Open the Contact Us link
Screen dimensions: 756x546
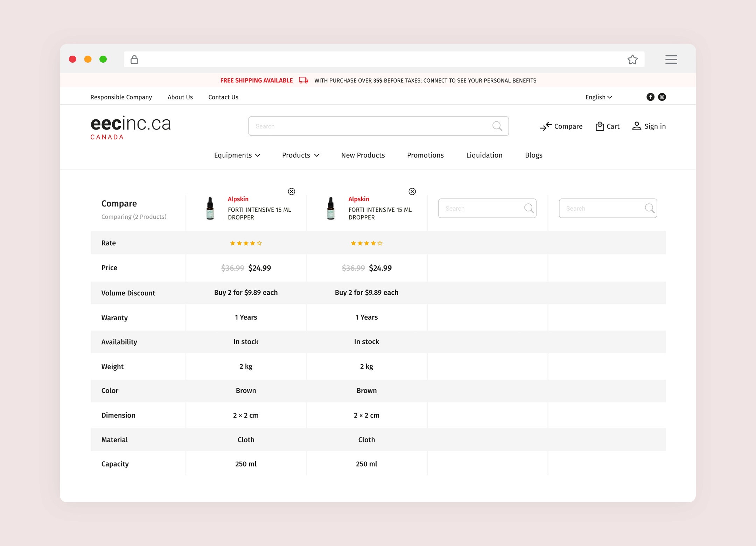pos(223,97)
